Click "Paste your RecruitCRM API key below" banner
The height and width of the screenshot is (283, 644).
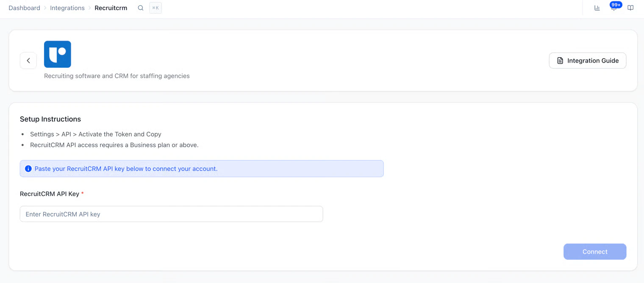point(202,169)
